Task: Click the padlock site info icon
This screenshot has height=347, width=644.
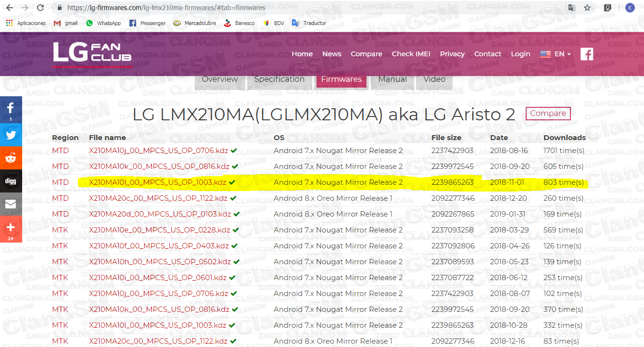Action: pos(60,8)
